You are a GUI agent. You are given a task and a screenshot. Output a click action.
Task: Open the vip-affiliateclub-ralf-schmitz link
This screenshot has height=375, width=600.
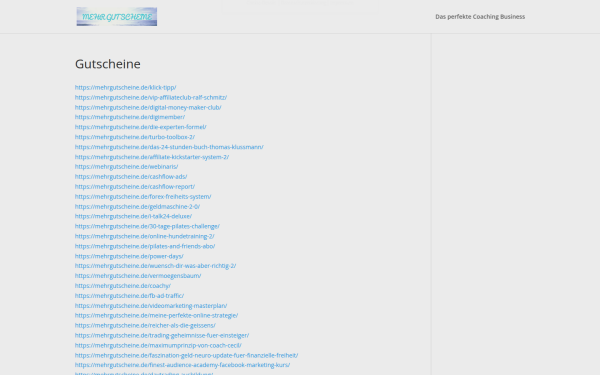coord(151,97)
